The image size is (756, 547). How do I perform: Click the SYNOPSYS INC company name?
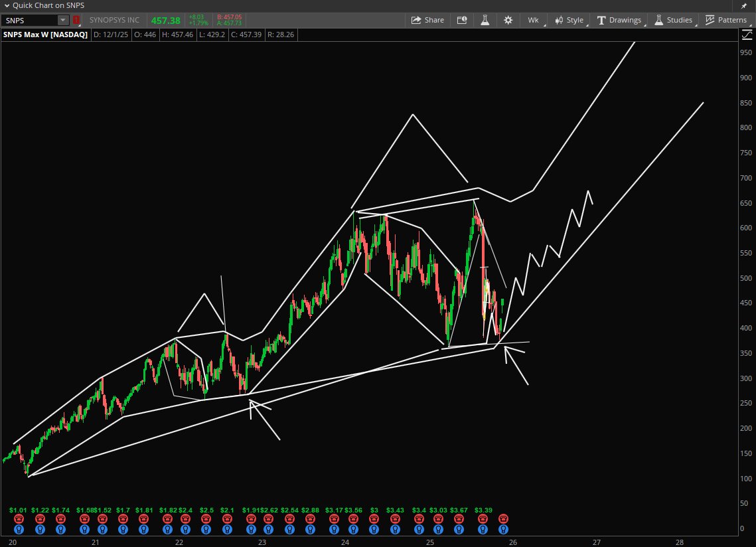(x=114, y=21)
